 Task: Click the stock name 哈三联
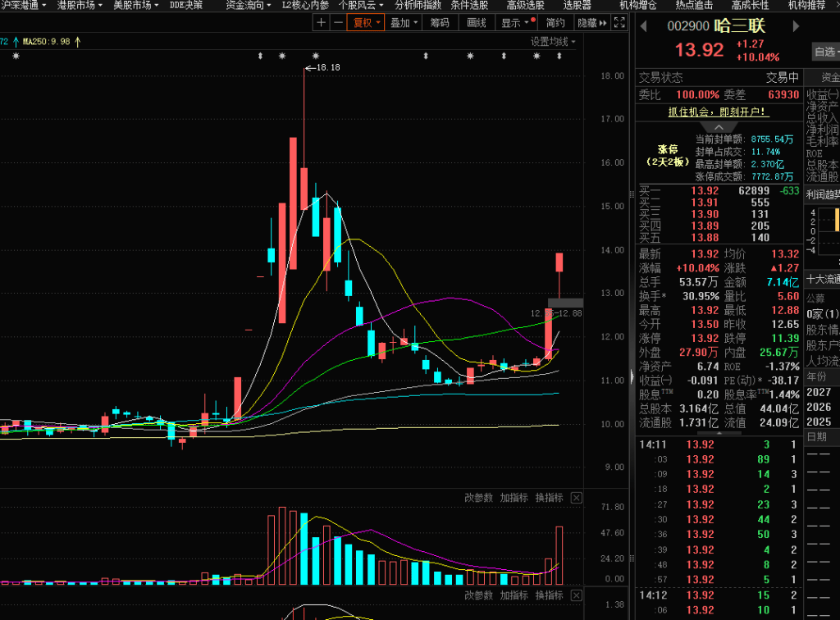pyautogui.click(x=740, y=25)
